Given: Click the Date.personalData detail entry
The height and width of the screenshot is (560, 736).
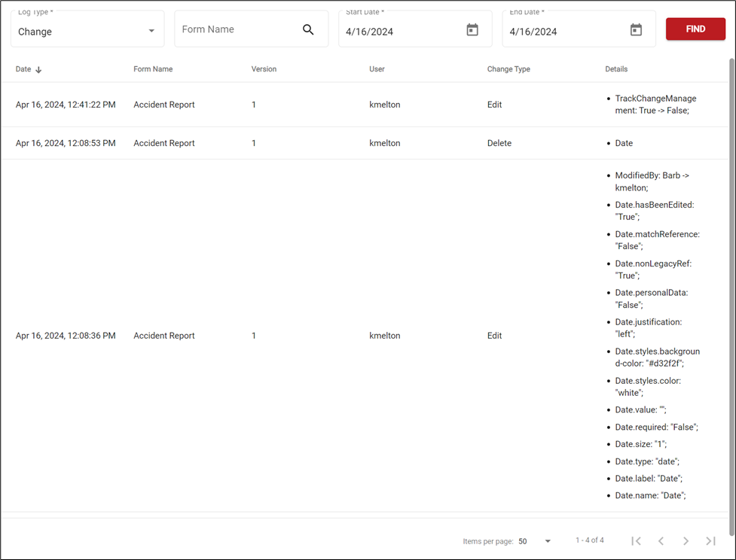Looking at the screenshot, I should [x=652, y=299].
